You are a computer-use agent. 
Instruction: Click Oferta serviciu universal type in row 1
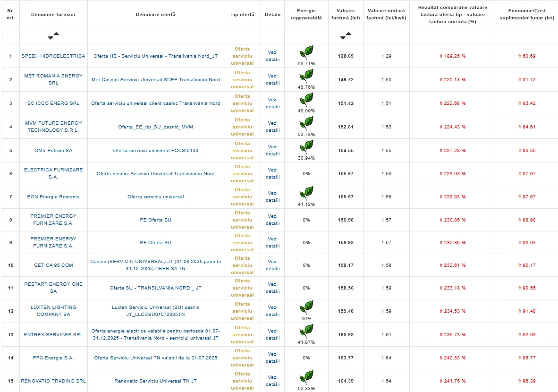tap(242, 56)
